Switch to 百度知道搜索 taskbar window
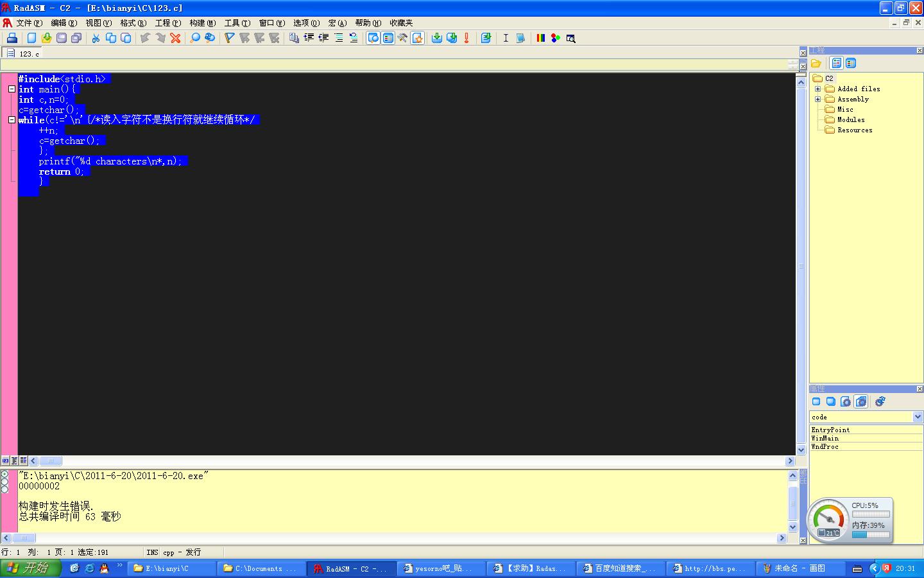Image resolution: width=924 pixels, height=578 pixels. [621, 568]
